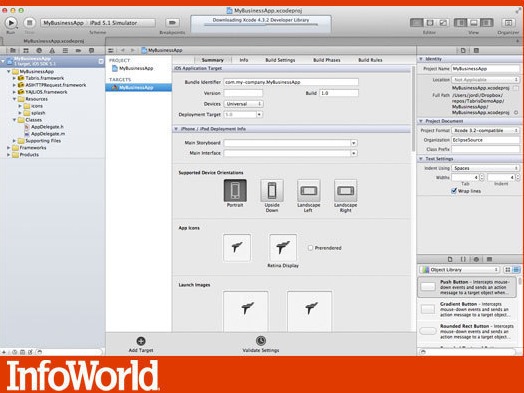
Task: Show the Media library icon
Action: pyautogui.click(x=489, y=259)
